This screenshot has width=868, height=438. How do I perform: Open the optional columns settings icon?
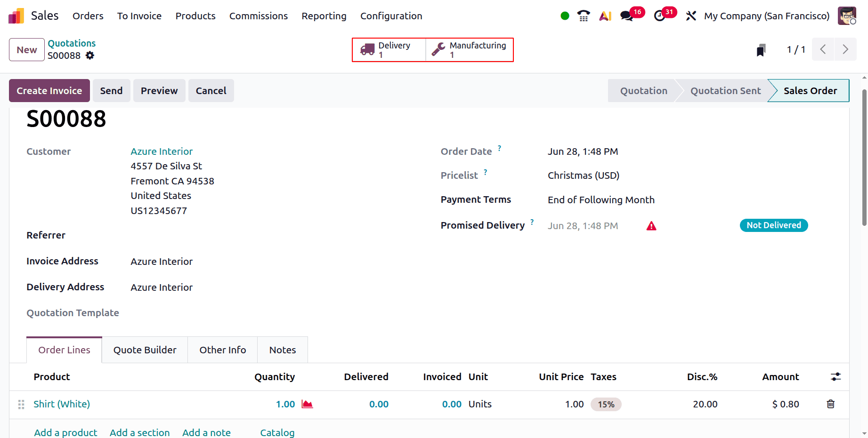click(836, 377)
